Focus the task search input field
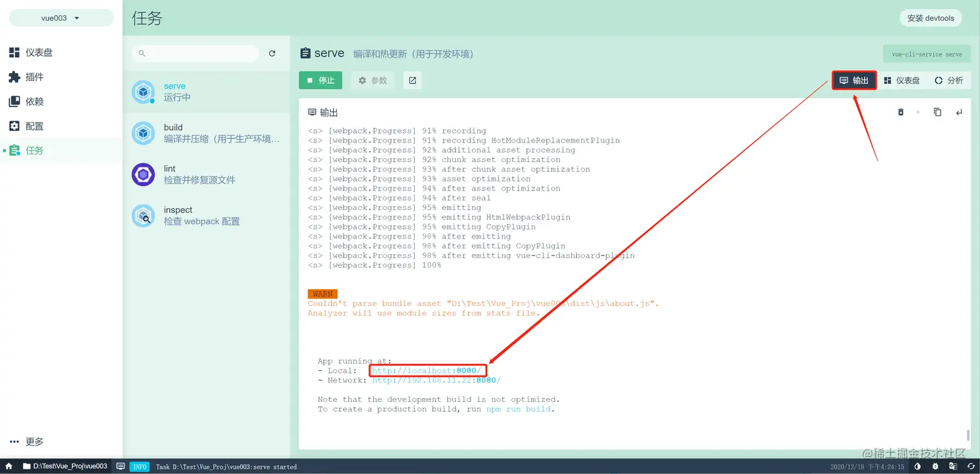 196,53
